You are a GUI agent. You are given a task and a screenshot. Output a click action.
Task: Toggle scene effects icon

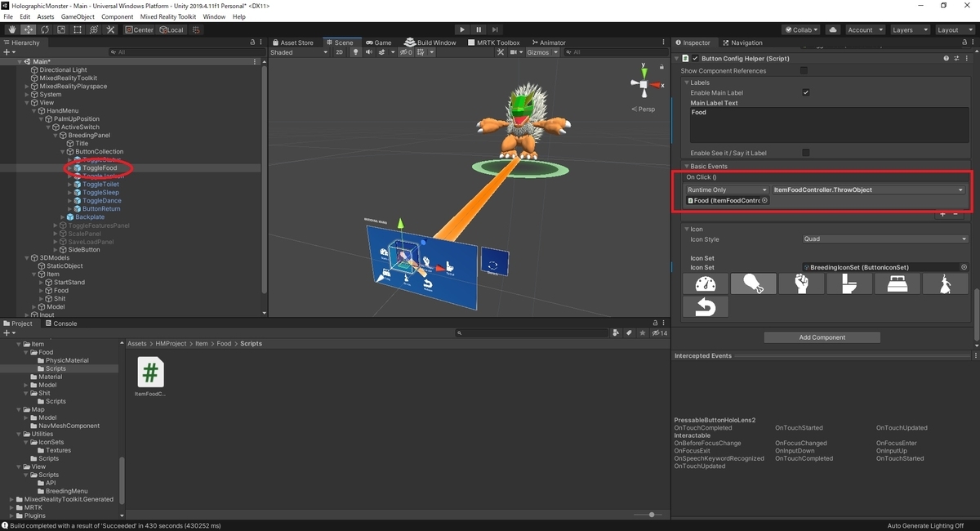381,52
